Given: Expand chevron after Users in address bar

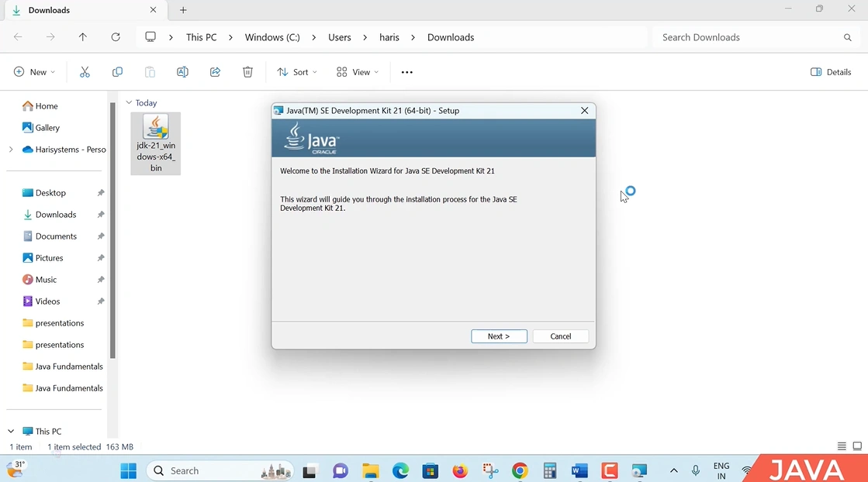Looking at the screenshot, I should 365,38.
